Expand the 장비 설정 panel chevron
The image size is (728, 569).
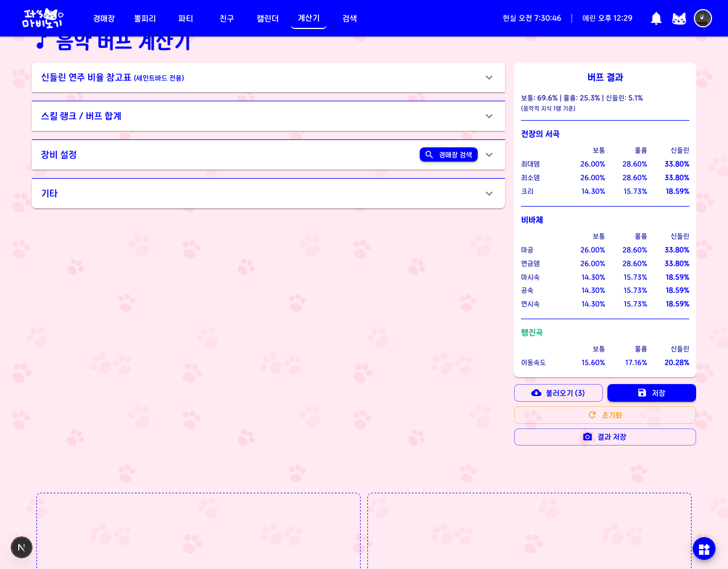click(489, 155)
